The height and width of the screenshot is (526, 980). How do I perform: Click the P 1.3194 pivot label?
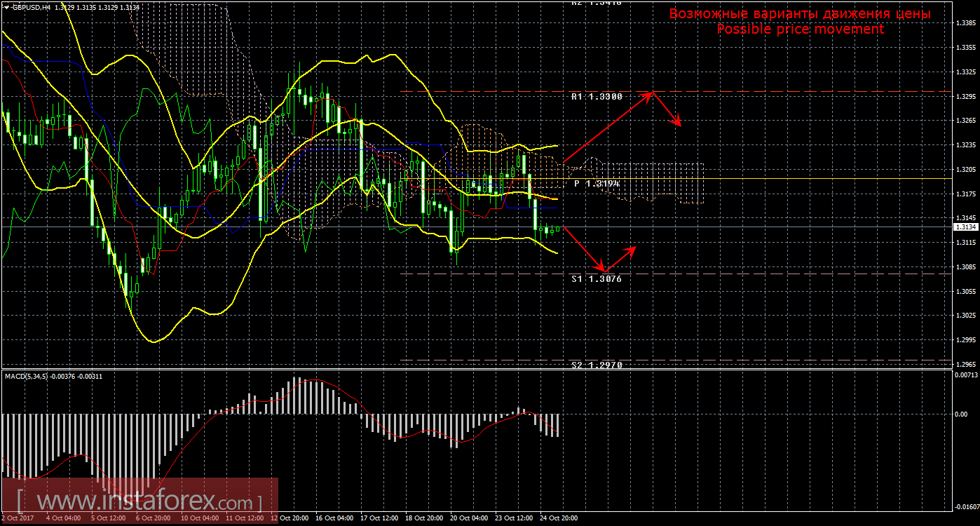(x=597, y=183)
